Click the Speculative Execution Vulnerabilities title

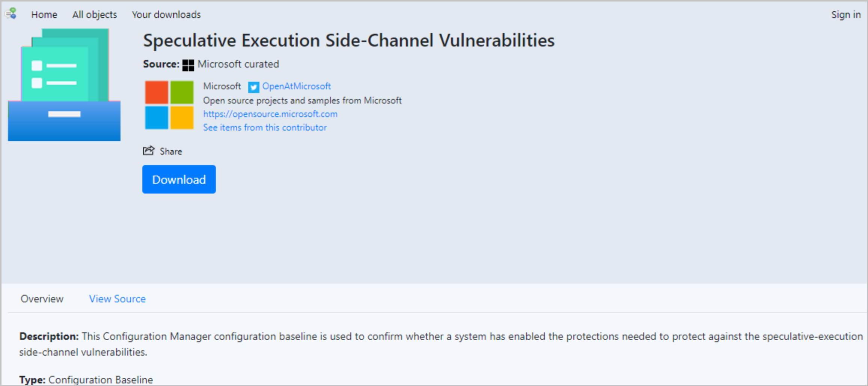click(x=348, y=40)
